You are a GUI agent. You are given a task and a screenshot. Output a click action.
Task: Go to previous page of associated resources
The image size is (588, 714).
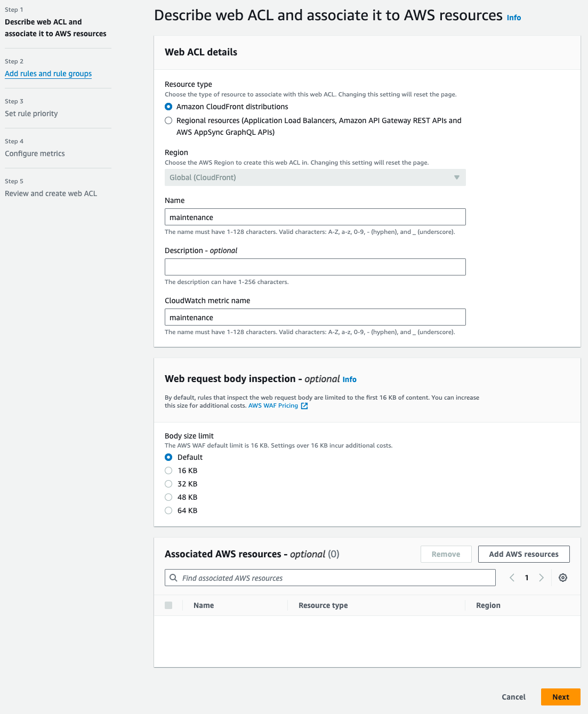[x=512, y=578]
